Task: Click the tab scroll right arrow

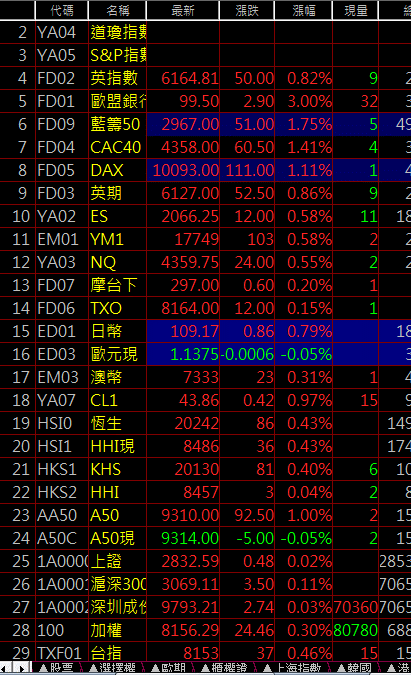Action: 22,668
